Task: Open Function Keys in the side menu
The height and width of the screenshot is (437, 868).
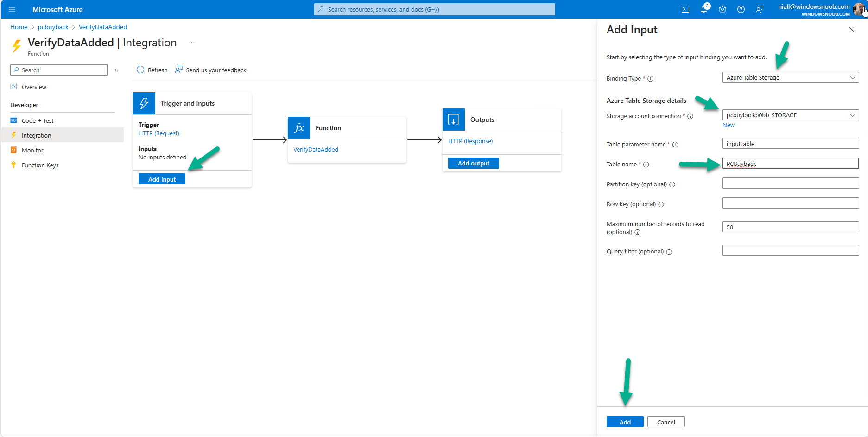Action: point(40,165)
